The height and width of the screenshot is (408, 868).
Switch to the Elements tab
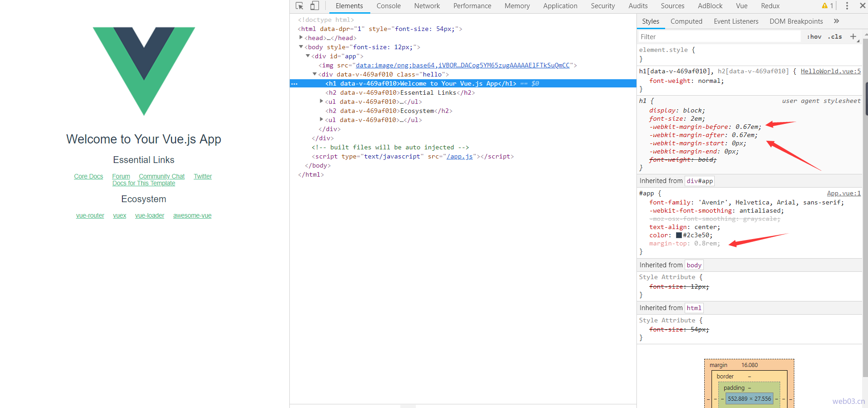click(349, 6)
